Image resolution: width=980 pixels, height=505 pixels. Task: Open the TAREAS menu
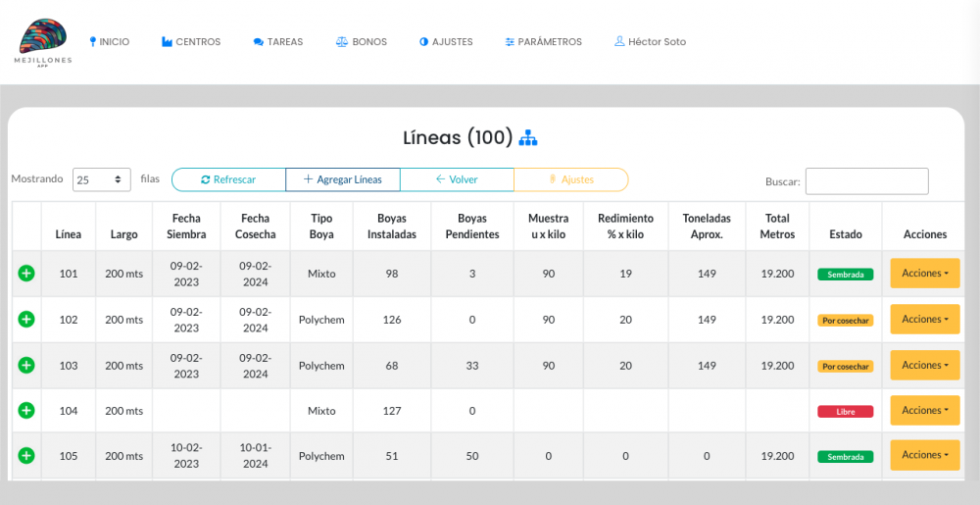pos(278,42)
